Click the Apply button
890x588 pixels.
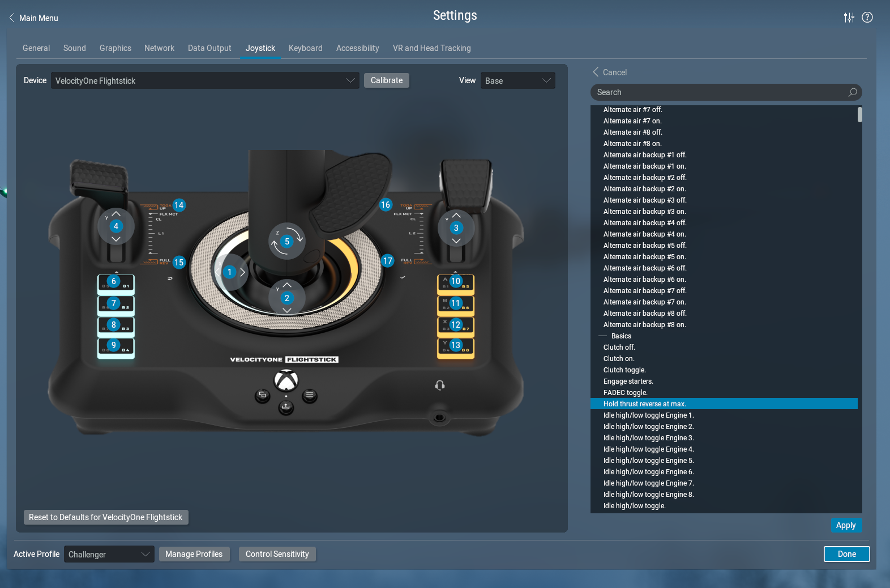845,525
